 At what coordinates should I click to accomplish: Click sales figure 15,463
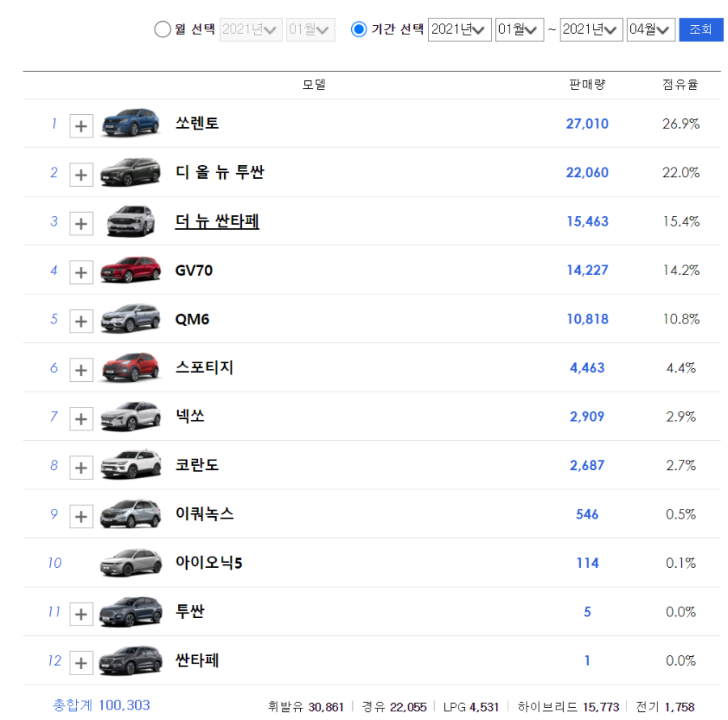[x=587, y=222]
